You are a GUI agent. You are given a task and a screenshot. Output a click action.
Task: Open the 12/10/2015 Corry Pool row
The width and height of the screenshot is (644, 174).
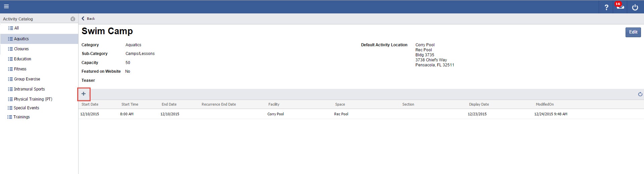coord(275,114)
